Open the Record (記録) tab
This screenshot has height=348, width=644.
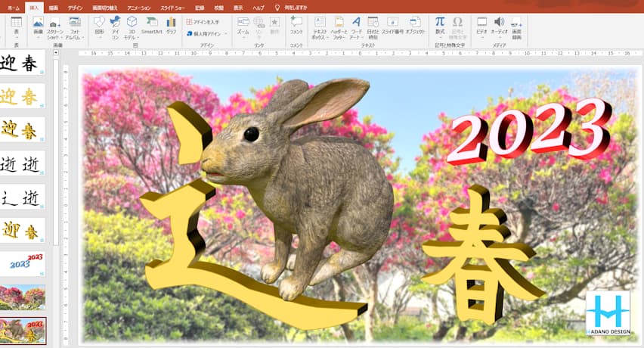click(200, 8)
